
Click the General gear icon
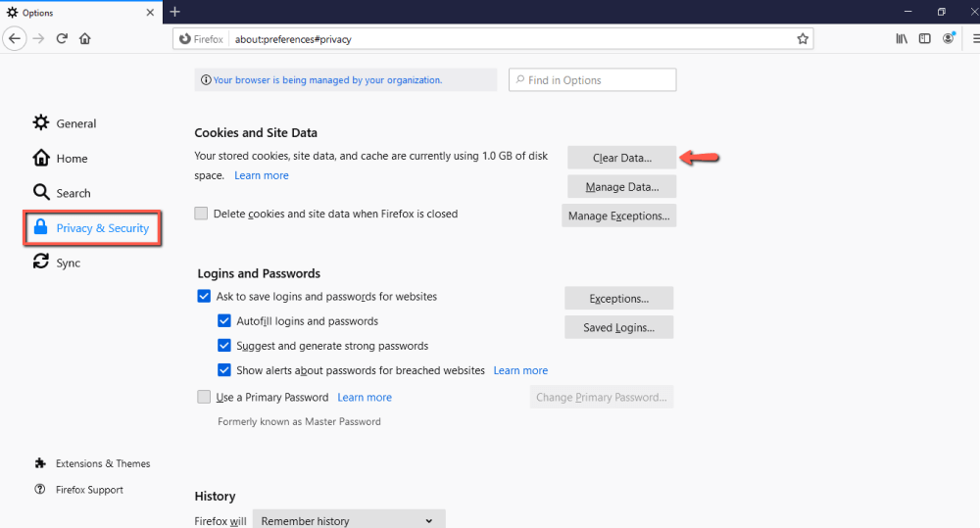pos(40,122)
